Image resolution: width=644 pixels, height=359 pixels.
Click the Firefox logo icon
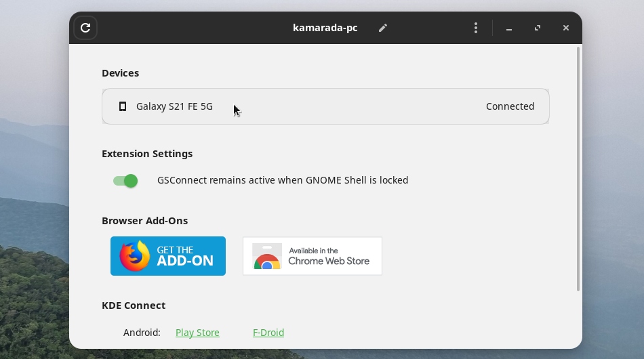(135, 256)
